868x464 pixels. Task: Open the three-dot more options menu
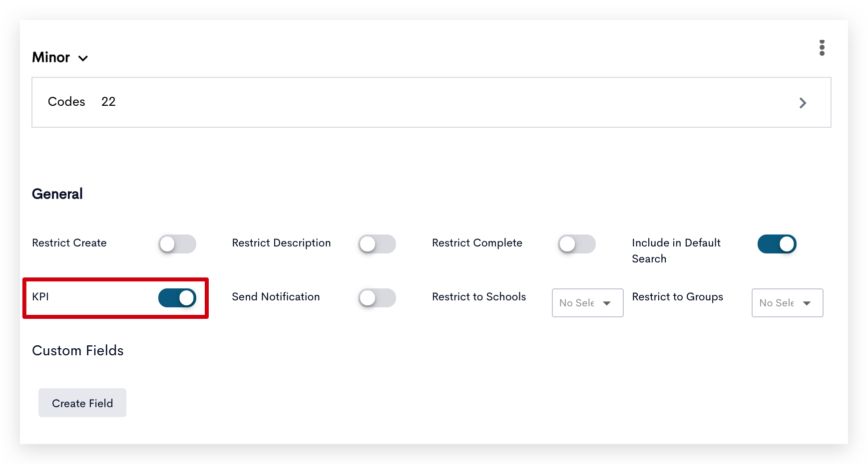click(x=822, y=48)
